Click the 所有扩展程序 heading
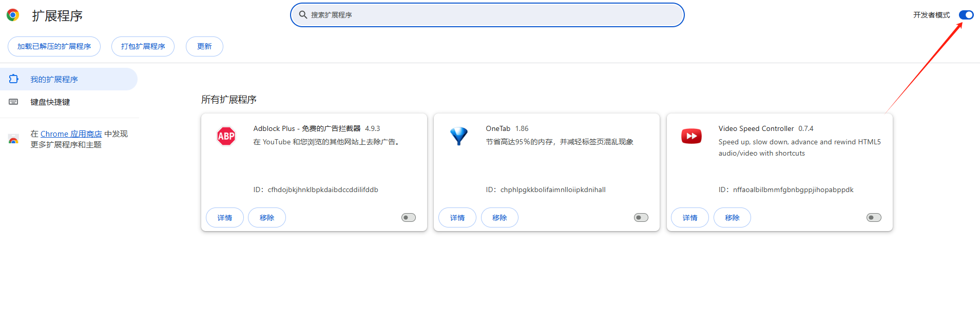This screenshot has height=322, width=980. pyautogui.click(x=229, y=100)
